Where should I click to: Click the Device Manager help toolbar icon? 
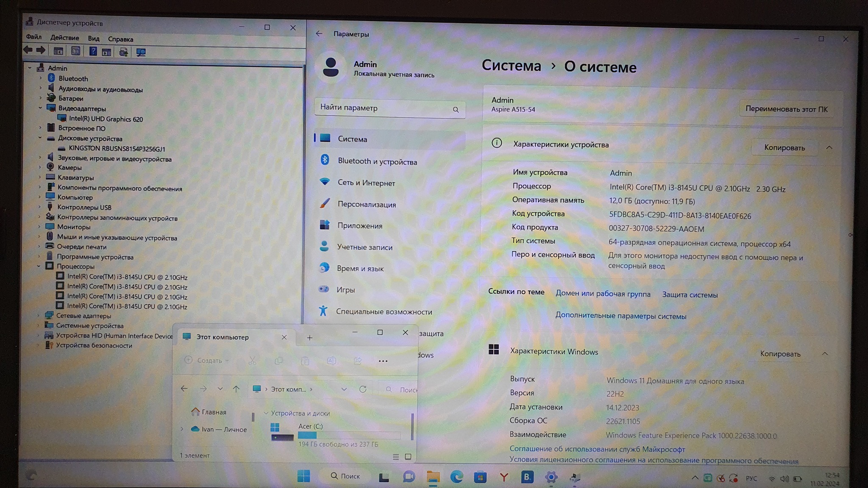tap(93, 52)
